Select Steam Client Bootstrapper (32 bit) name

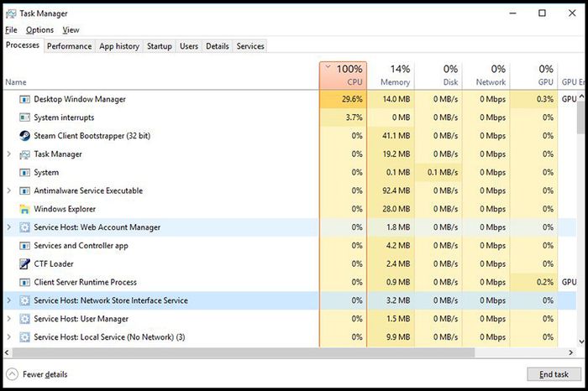(92, 136)
